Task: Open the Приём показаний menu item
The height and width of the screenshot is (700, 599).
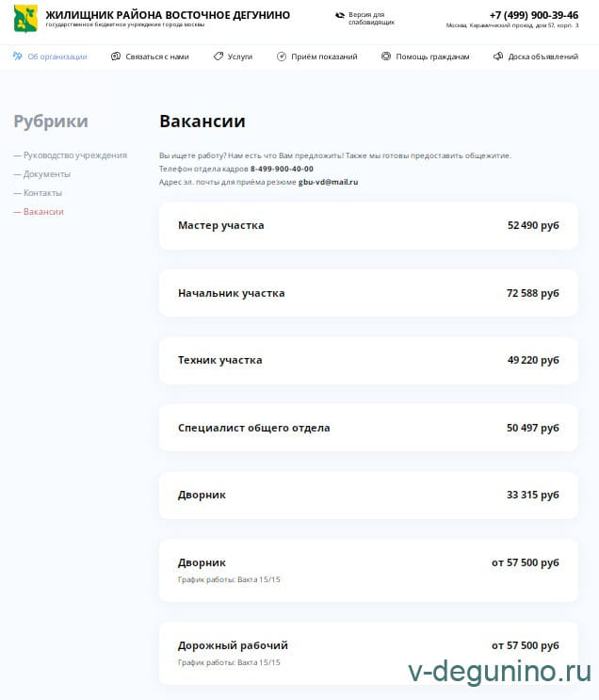Action: pyautogui.click(x=324, y=57)
